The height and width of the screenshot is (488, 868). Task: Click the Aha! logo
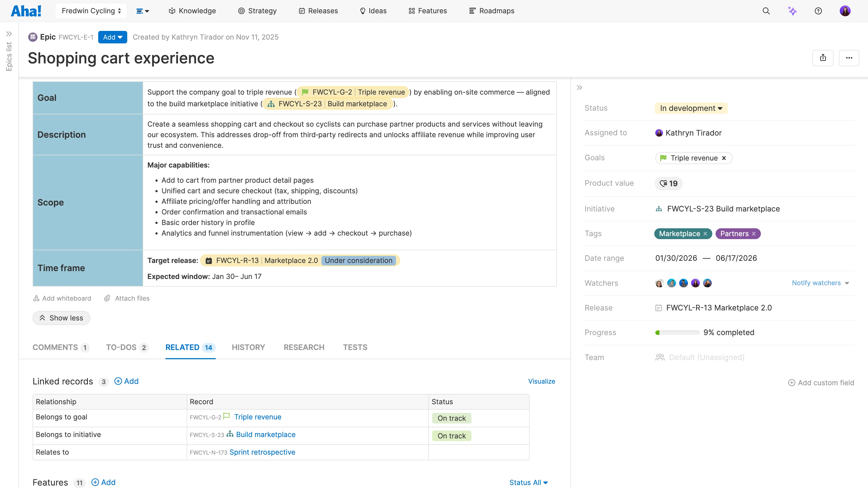[x=26, y=11]
